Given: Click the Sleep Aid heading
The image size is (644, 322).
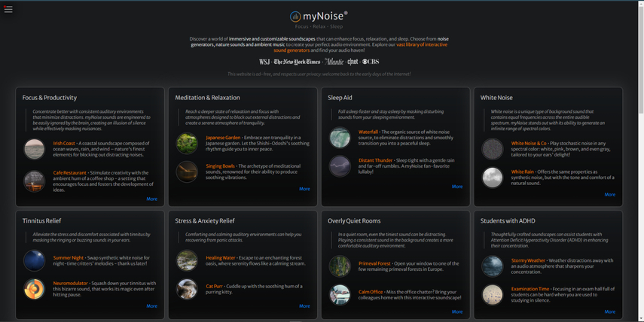Looking at the screenshot, I should [x=340, y=98].
